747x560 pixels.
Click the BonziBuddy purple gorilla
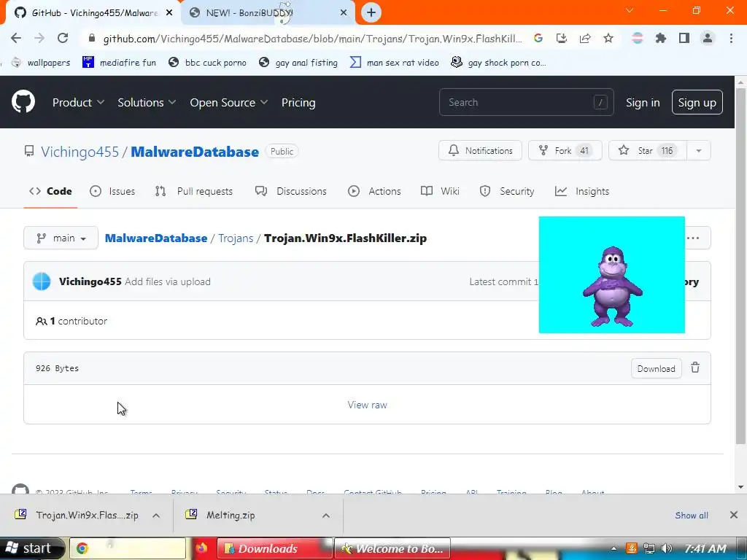coord(613,287)
